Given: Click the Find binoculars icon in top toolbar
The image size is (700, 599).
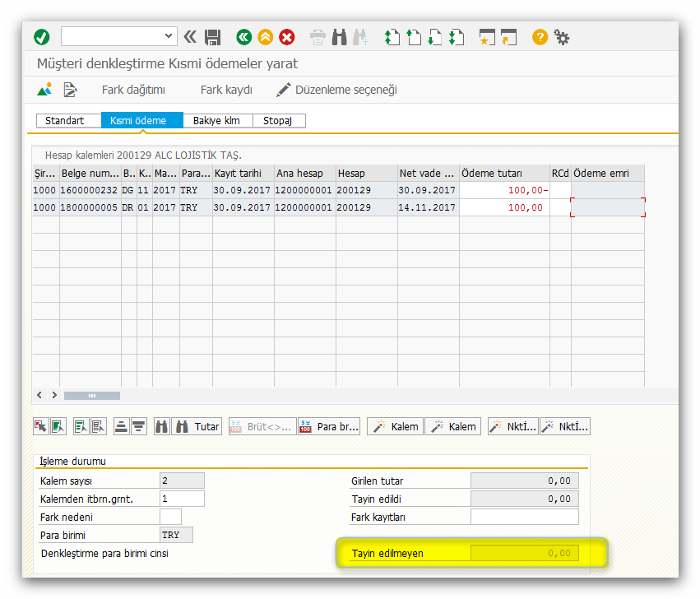Looking at the screenshot, I should point(339,37).
